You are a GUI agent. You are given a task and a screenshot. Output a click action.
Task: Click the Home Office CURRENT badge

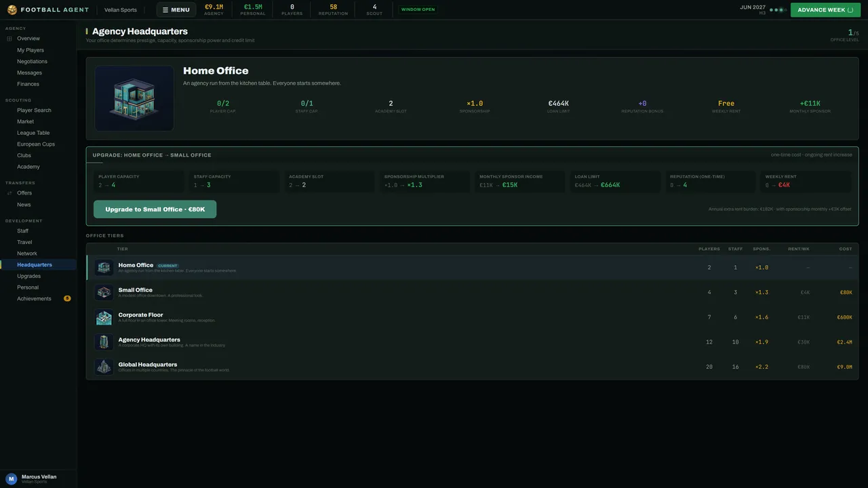pos(167,266)
